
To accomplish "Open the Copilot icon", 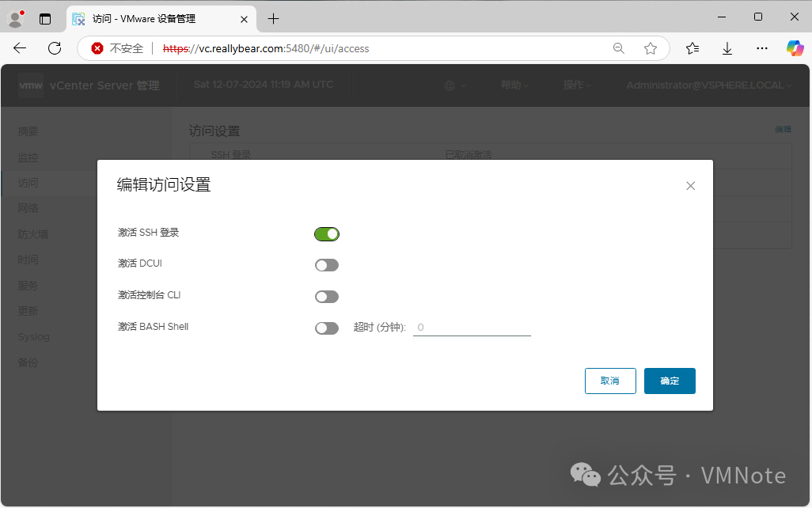I will click(795, 48).
